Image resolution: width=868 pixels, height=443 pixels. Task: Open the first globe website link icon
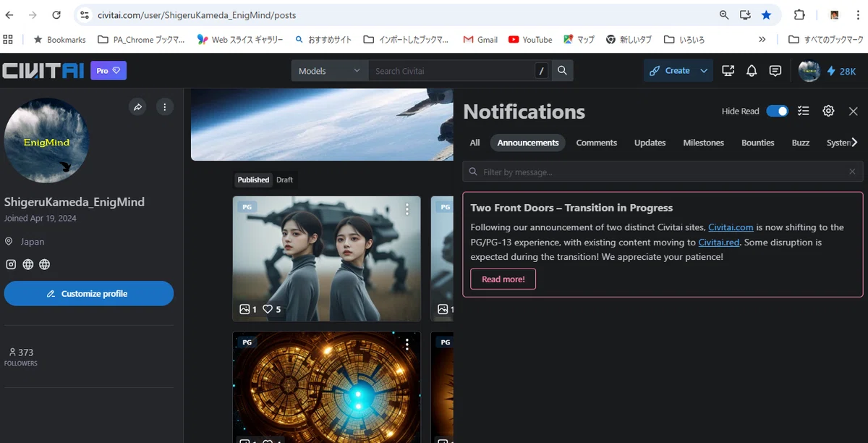28,264
